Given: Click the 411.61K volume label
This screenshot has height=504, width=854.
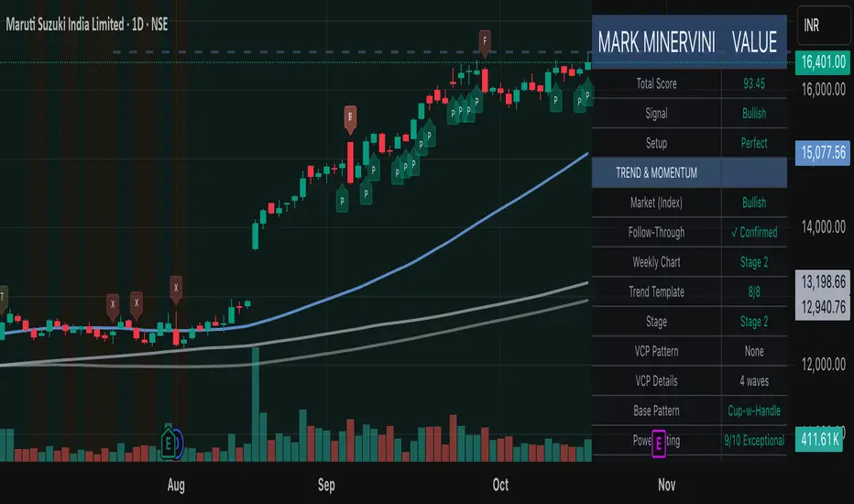Looking at the screenshot, I should click(x=820, y=439).
